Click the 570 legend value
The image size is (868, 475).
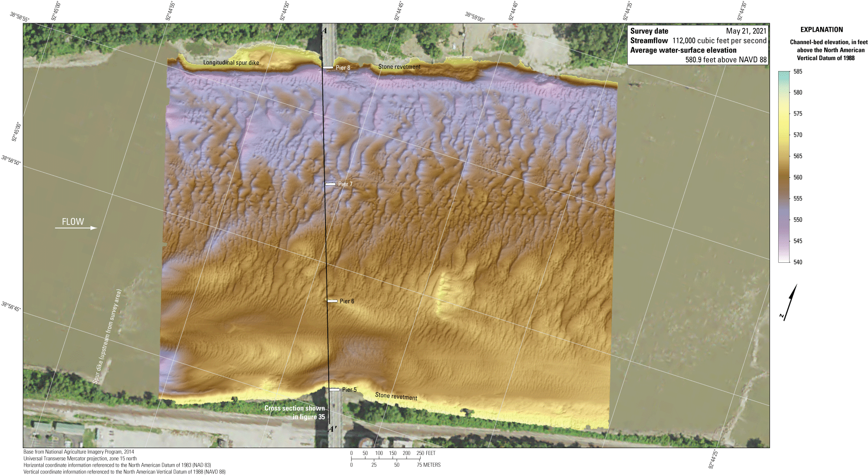point(797,135)
